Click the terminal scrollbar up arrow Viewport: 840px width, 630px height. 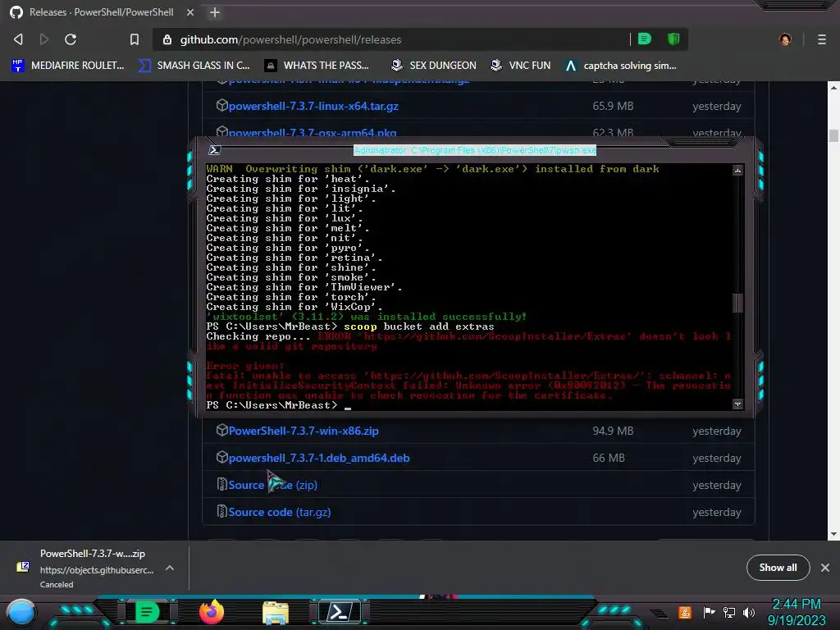tap(737, 171)
